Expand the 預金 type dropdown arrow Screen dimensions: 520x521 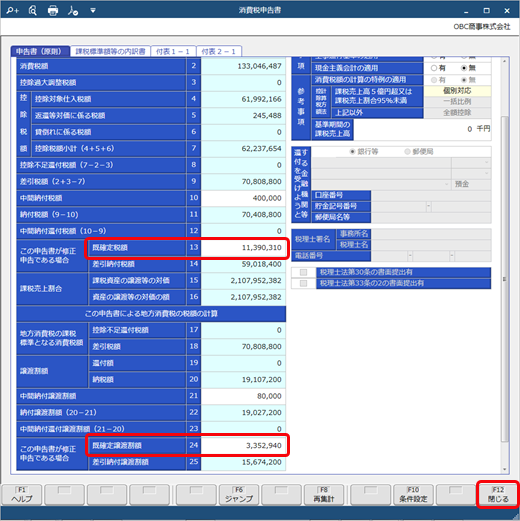click(447, 184)
